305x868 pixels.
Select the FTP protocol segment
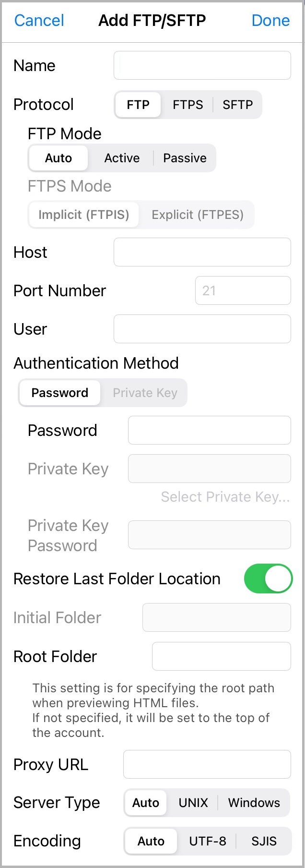[x=138, y=105]
